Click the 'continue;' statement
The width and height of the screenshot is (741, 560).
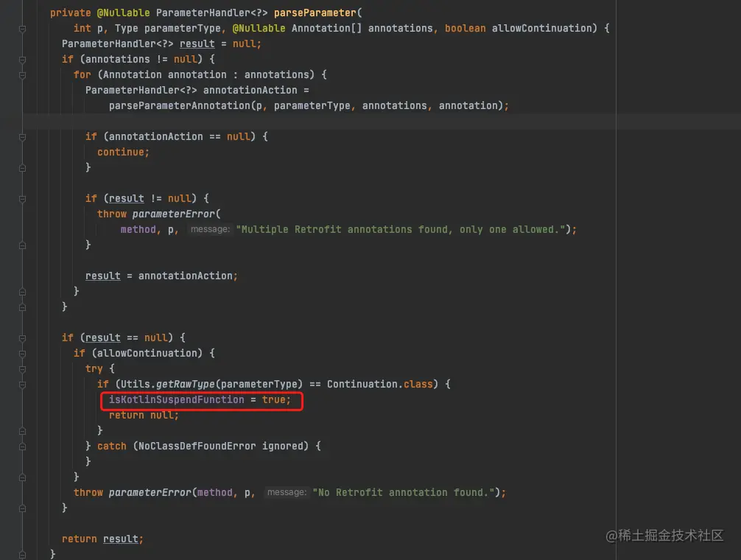(123, 152)
